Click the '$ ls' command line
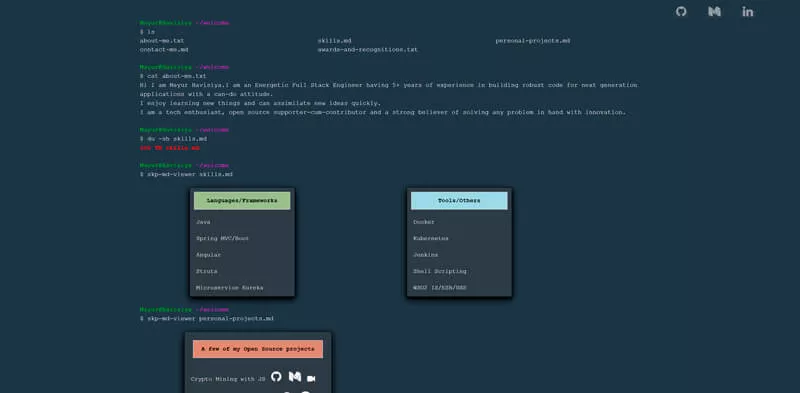This screenshot has height=393, width=800. point(147,32)
